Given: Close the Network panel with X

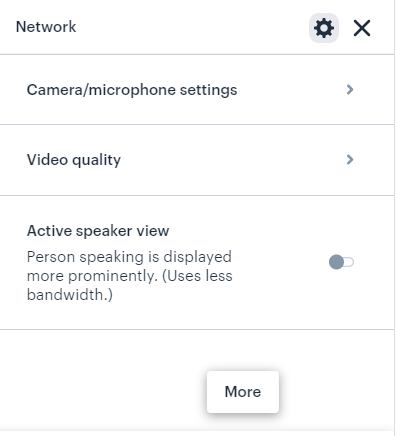Looking at the screenshot, I should 362,28.
